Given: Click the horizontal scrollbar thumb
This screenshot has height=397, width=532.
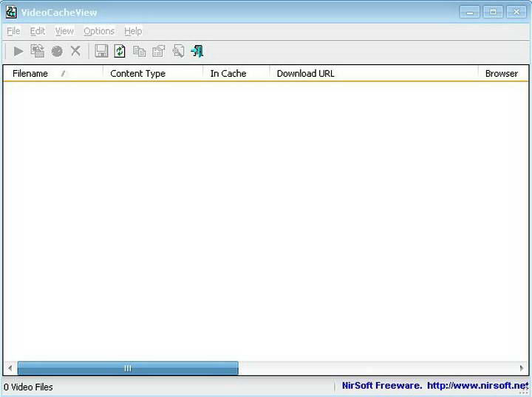Looking at the screenshot, I should [x=128, y=368].
